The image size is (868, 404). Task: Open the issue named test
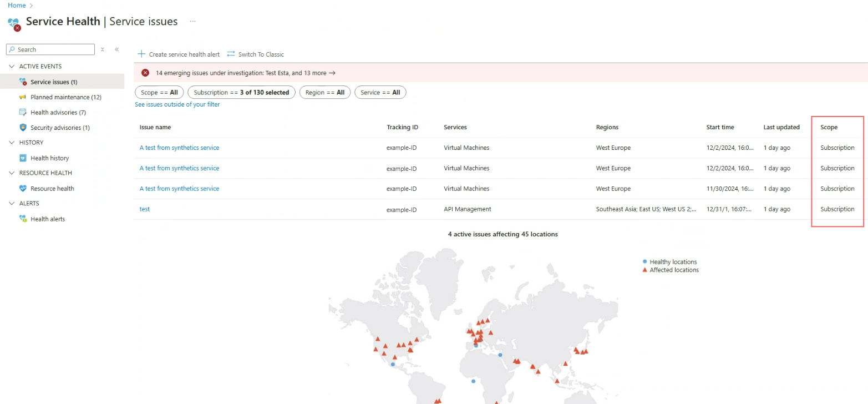144,209
